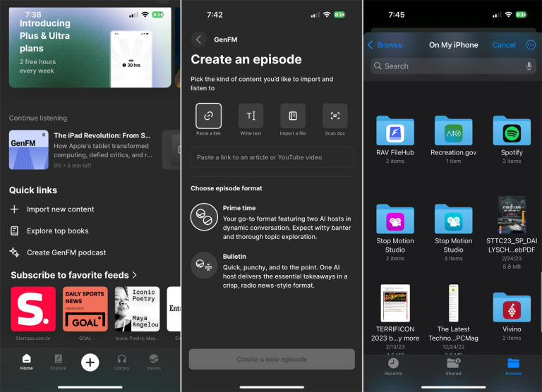The height and width of the screenshot is (392, 542).
Task: Expand Subscribe to favorite feeds chevron
Action: tap(135, 275)
